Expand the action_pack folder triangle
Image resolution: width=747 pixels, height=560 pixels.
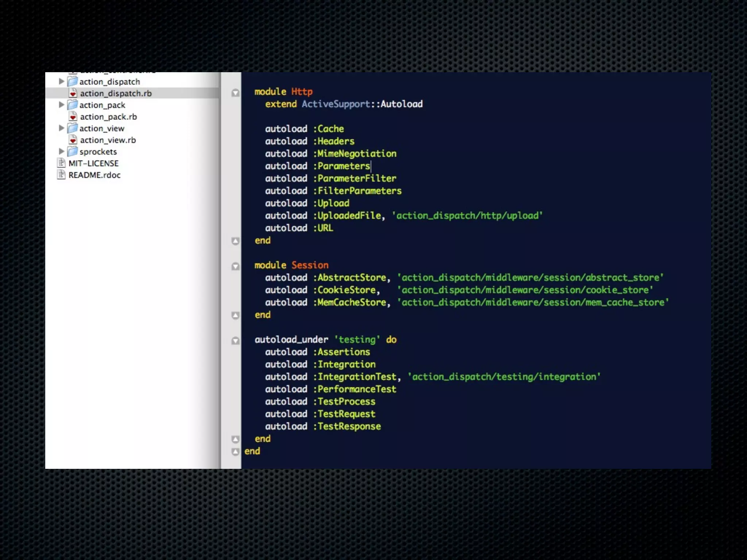point(61,105)
